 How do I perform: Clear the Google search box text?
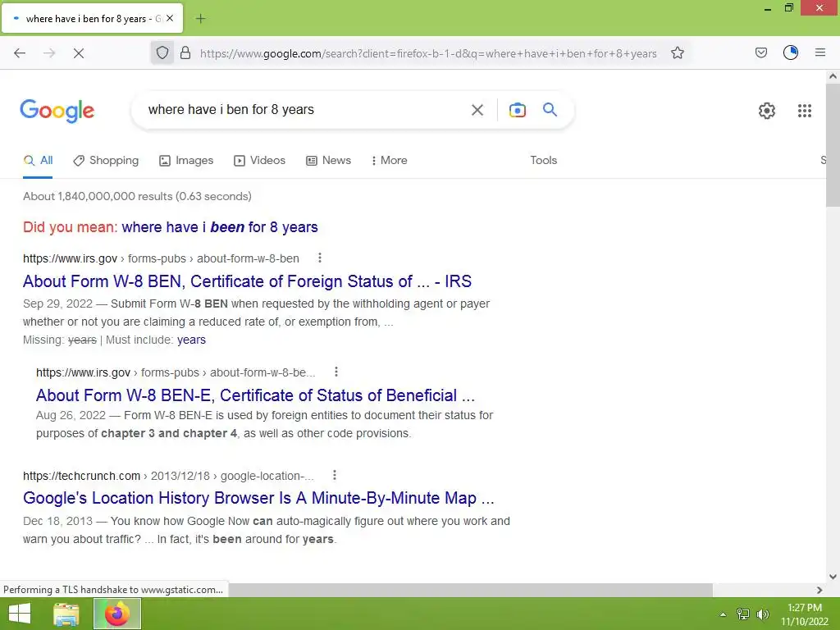click(x=477, y=110)
